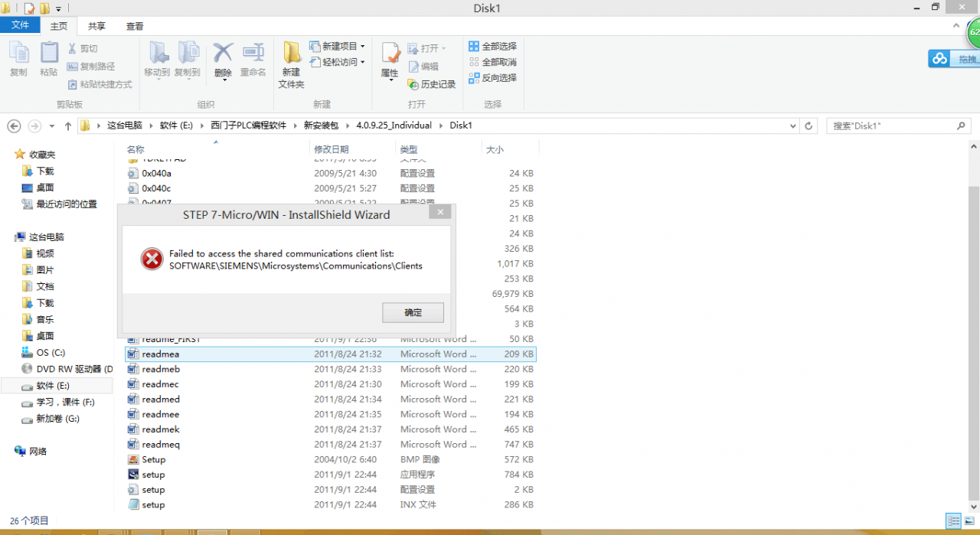The height and width of the screenshot is (535, 980).
Task: Select 收藏夹 (Favorites) in the navigation pane
Action: pyautogui.click(x=42, y=155)
